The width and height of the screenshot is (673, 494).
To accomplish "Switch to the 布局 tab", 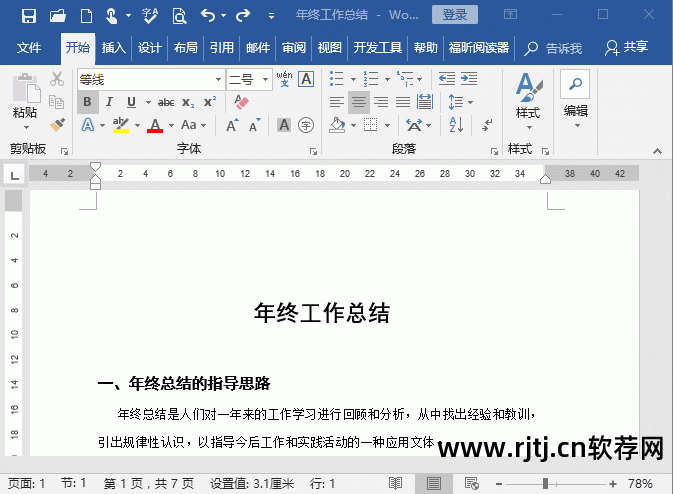I will coord(185,47).
